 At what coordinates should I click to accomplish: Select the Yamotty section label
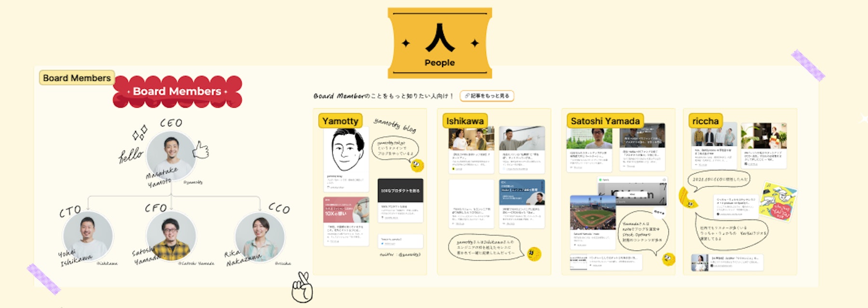tap(340, 121)
